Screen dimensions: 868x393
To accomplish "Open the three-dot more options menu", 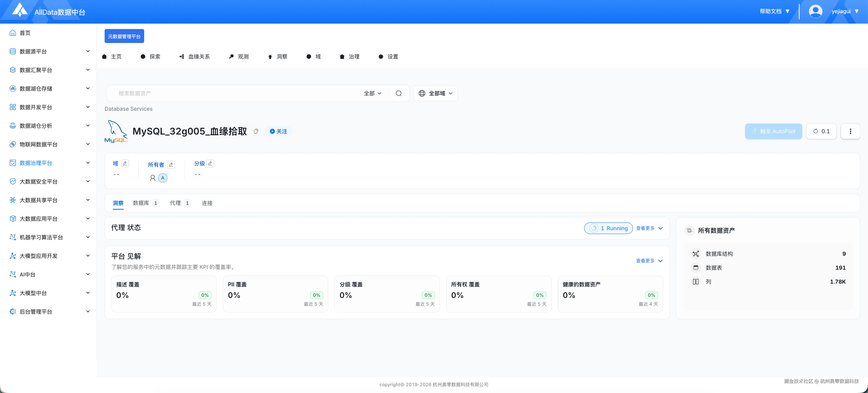I will point(850,131).
